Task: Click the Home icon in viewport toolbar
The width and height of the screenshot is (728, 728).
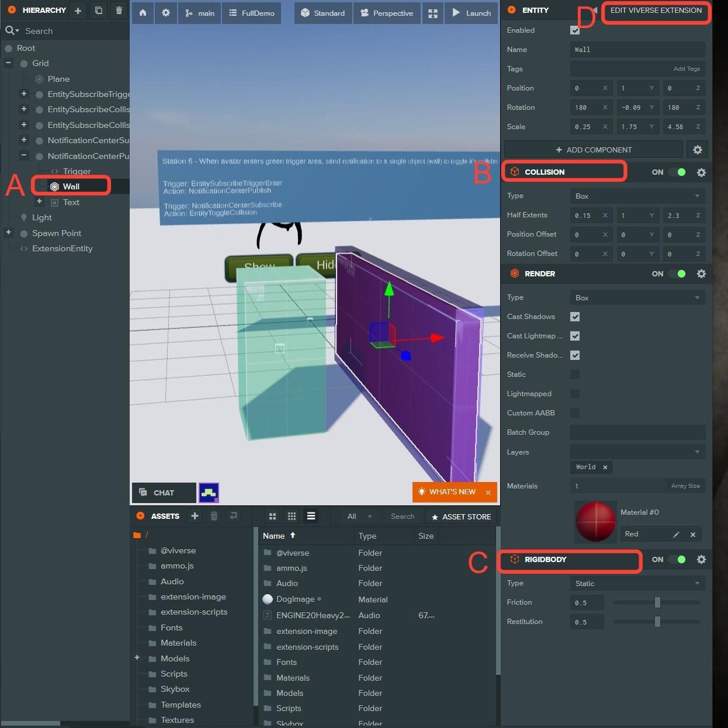Action: pos(143,13)
